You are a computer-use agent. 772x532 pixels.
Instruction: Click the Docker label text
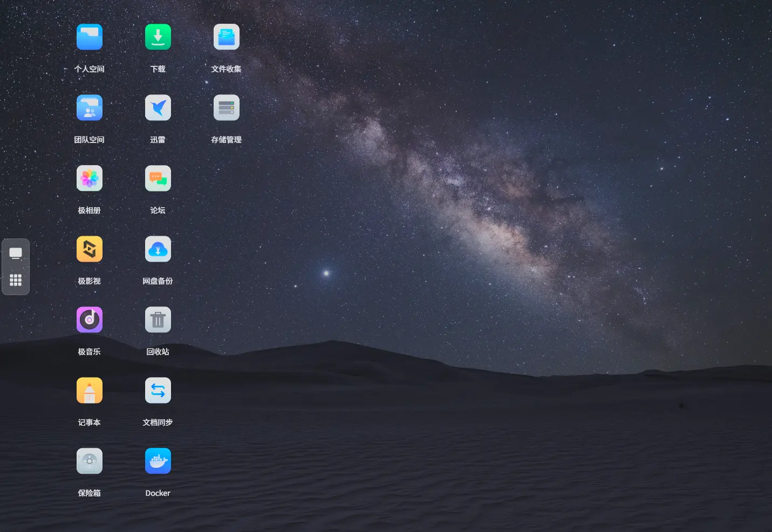click(x=158, y=493)
